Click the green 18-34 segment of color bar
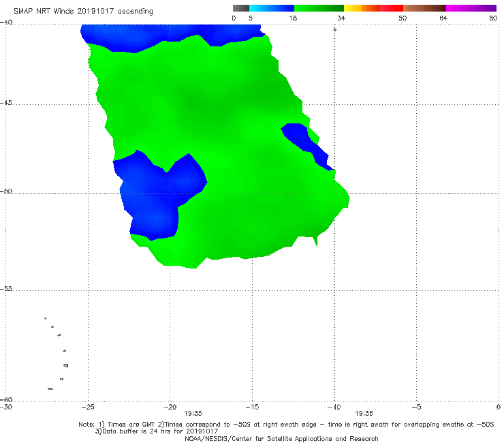The image size is (504, 443). coord(319,8)
